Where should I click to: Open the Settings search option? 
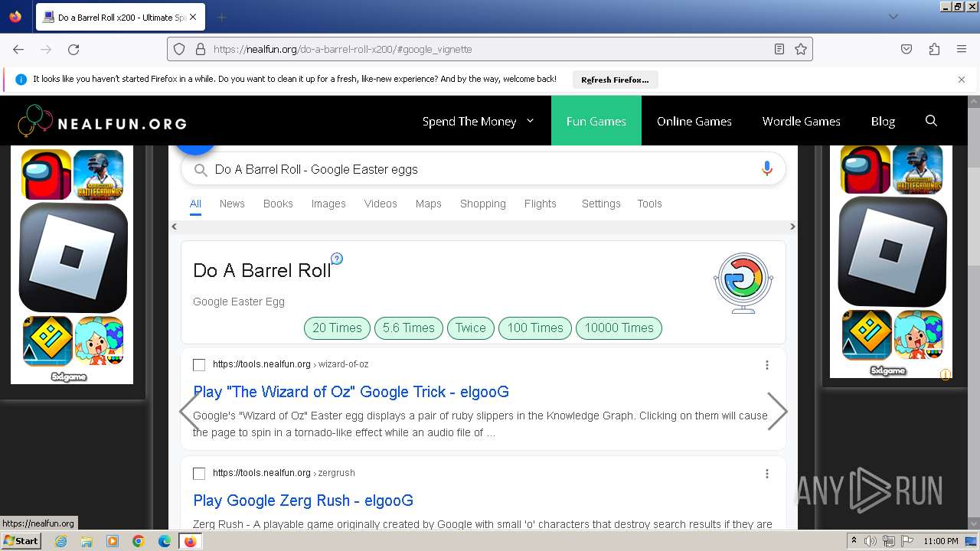601,204
